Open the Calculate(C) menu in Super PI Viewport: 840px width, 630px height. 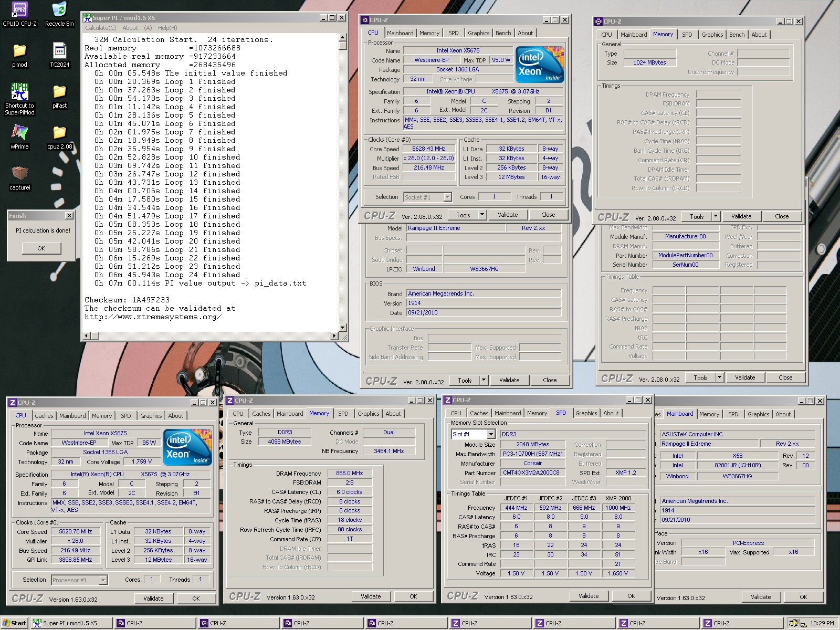101,28
